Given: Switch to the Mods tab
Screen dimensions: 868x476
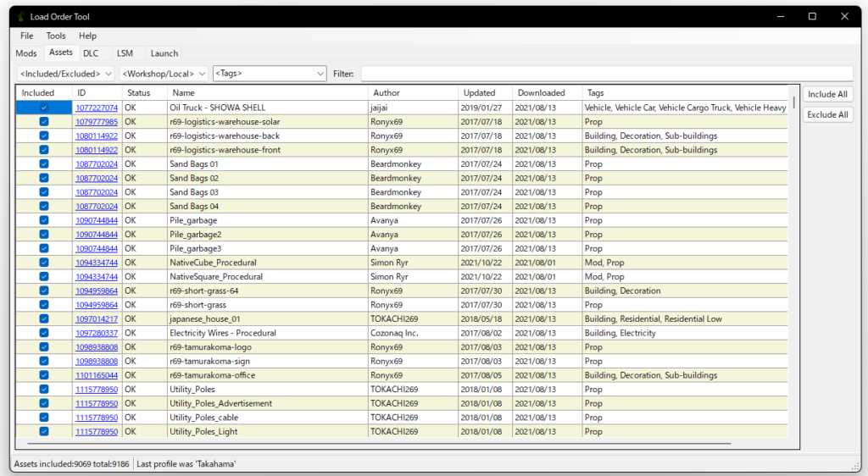Looking at the screenshot, I should coord(26,53).
